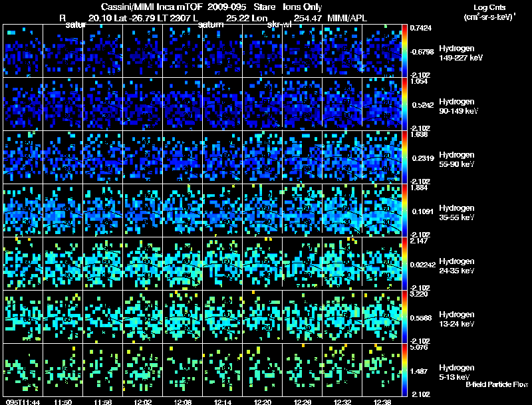Open the 13-24 keV image panel at 12:38
Screen dimensions: 532x405
tap(382, 317)
